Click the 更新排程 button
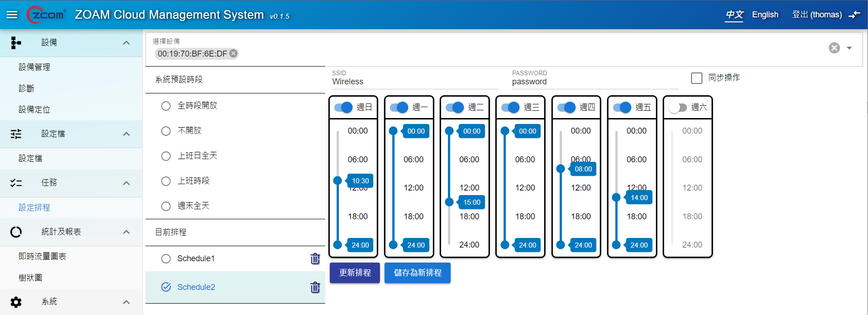This screenshot has height=315, width=868. pyautogui.click(x=354, y=273)
